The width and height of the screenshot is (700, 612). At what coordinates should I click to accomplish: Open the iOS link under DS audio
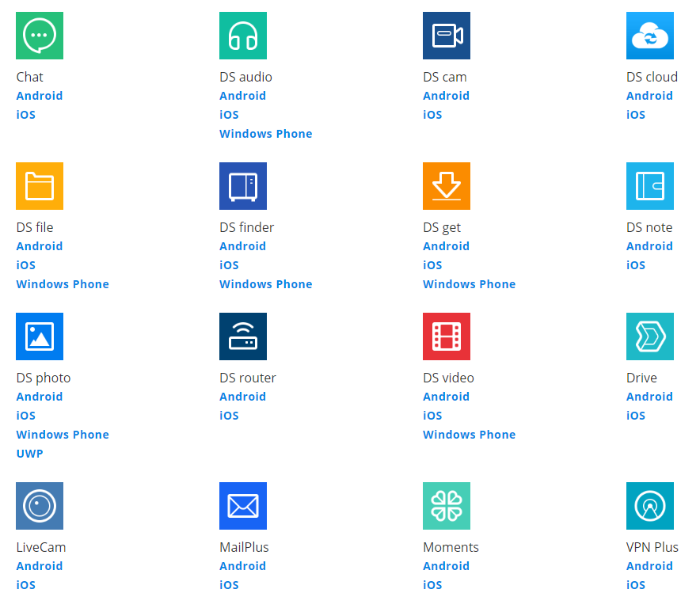(x=229, y=115)
